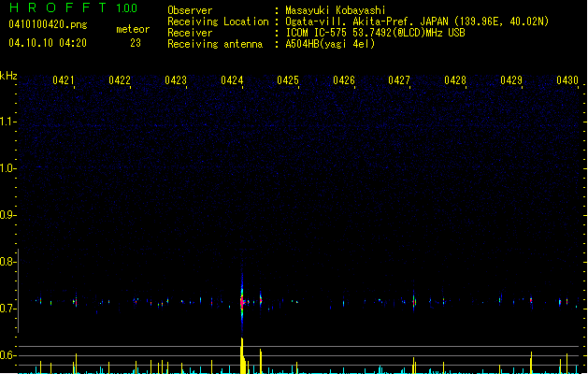Click the 'Observer' label
Image resolution: width=588 pixels, height=374 pixels.
point(190,10)
